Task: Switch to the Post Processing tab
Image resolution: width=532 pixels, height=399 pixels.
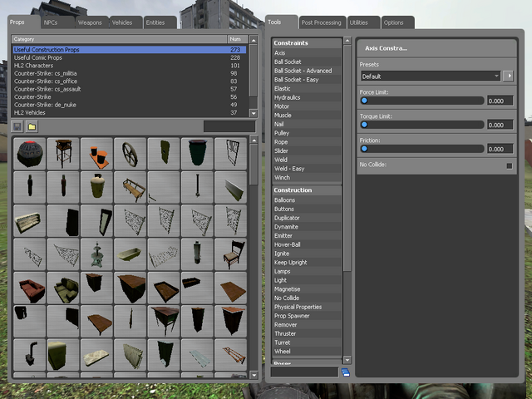Action: [323, 22]
